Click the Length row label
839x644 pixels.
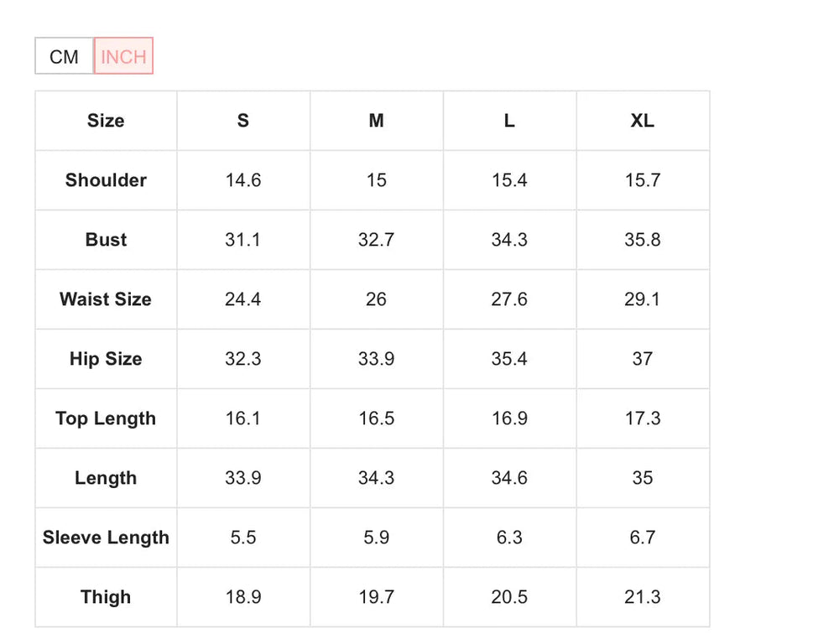(x=105, y=478)
